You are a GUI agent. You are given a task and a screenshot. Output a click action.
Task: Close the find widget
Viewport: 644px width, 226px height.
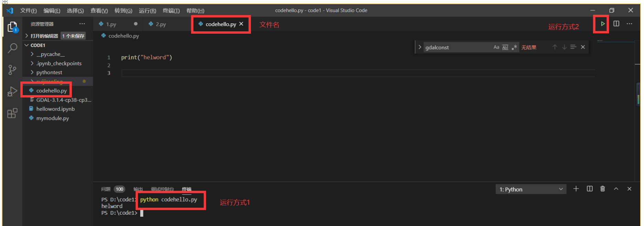pyautogui.click(x=583, y=47)
